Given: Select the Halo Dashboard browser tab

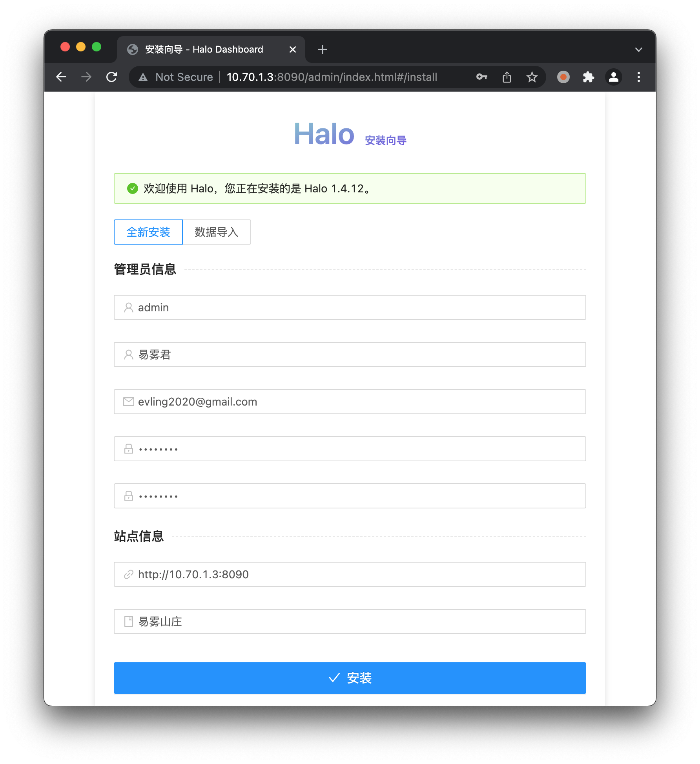Looking at the screenshot, I should click(211, 49).
